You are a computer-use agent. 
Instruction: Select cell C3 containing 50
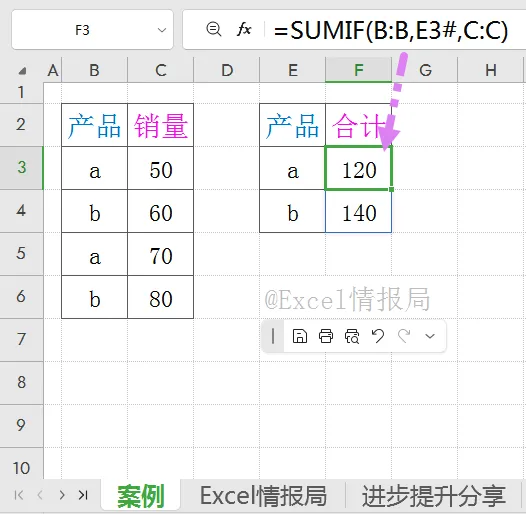pos(161,168)
